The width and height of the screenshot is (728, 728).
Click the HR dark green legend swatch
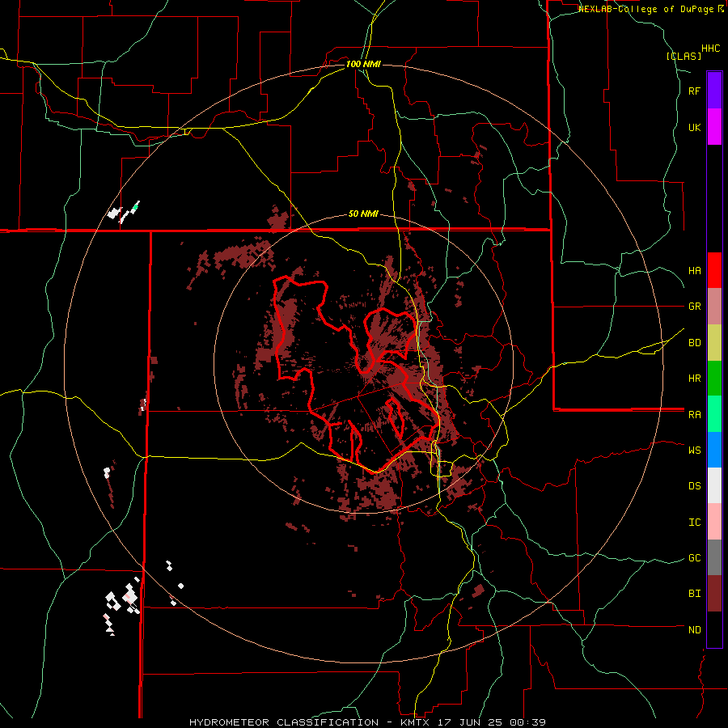click(x=714, y=379)
